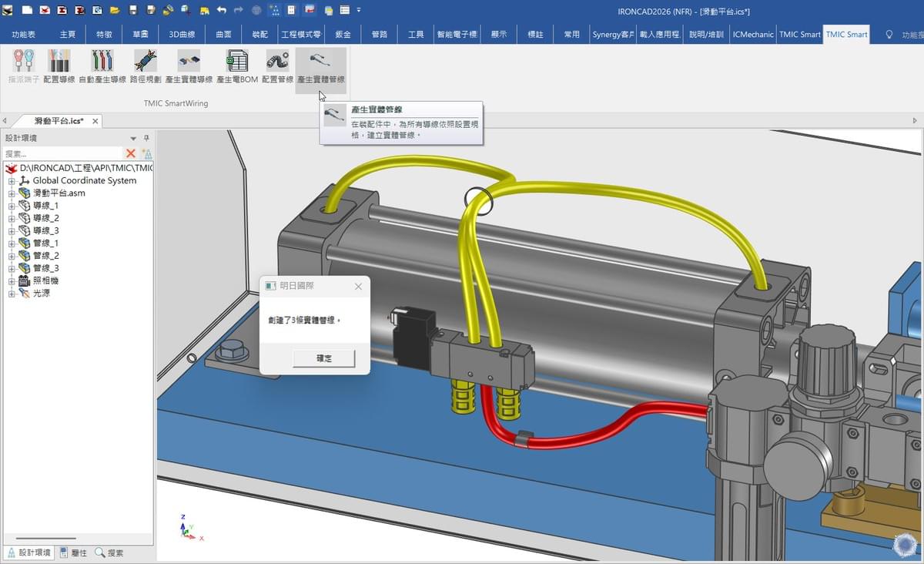Image resolution: width=924 pixels, height=564 pixels.
Task: Click the redo arrow icon
Action: point(239,11)
